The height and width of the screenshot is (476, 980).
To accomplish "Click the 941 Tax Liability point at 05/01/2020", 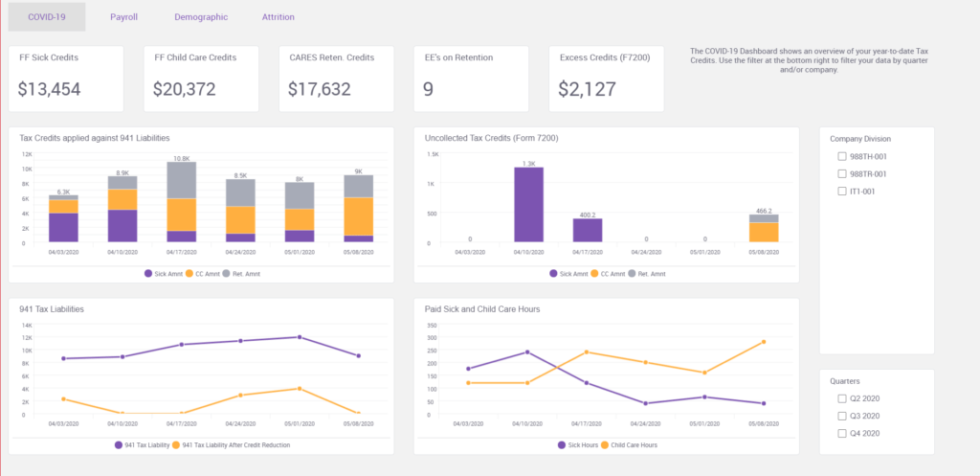I will (300, 337).
